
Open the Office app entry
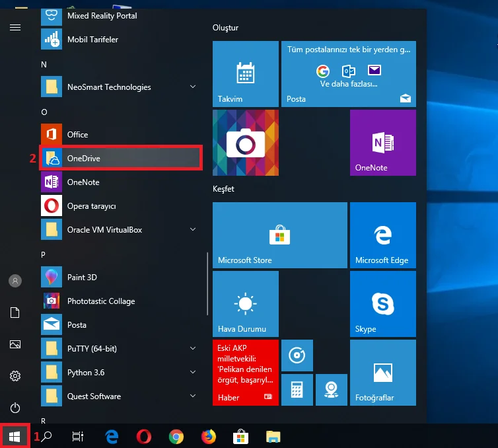pyautogui.click(x=121, y=134)
